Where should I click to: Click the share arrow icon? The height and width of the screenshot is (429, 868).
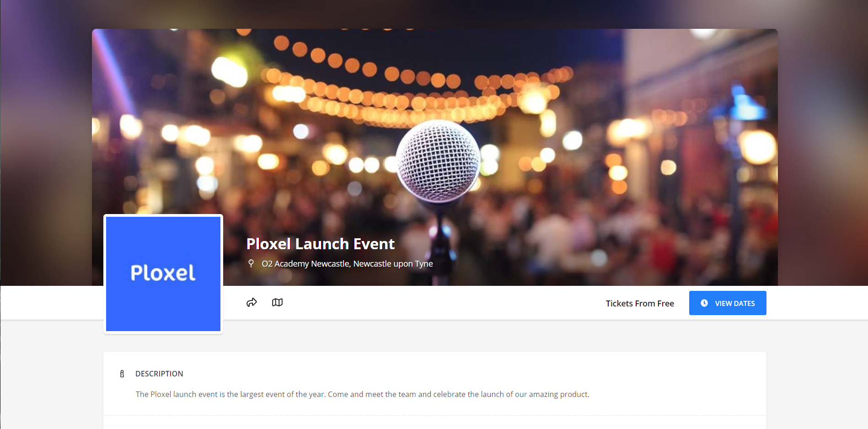252,302
